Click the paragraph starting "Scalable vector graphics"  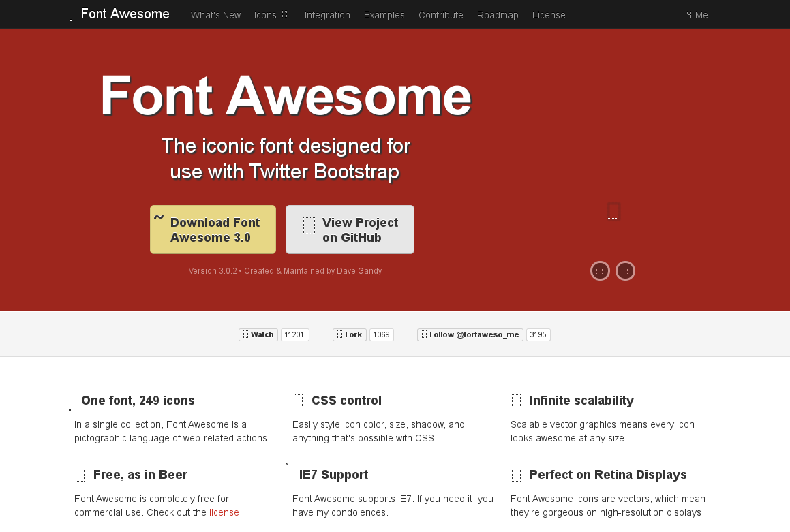[x=603, y=431]
